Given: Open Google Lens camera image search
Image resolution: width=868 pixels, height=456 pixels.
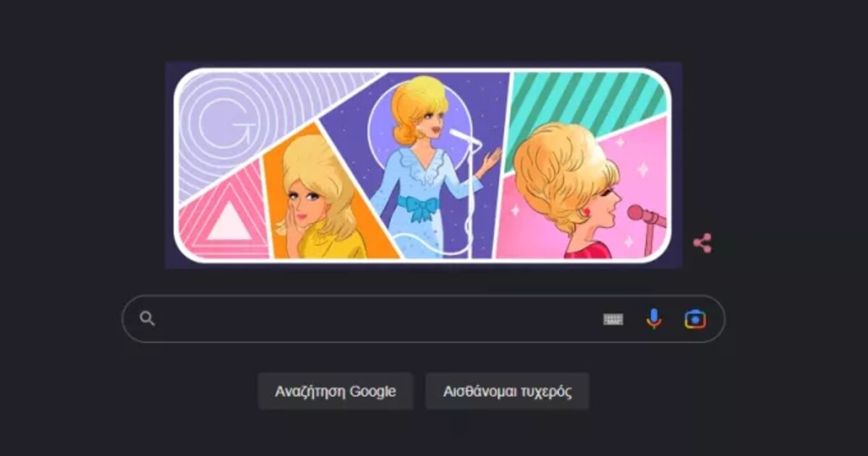Looking at the screenshot, I should 695,319.
